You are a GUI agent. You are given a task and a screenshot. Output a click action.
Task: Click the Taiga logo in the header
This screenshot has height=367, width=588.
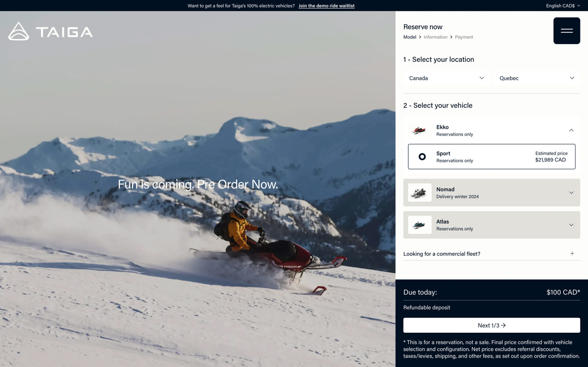coord(50,31)
